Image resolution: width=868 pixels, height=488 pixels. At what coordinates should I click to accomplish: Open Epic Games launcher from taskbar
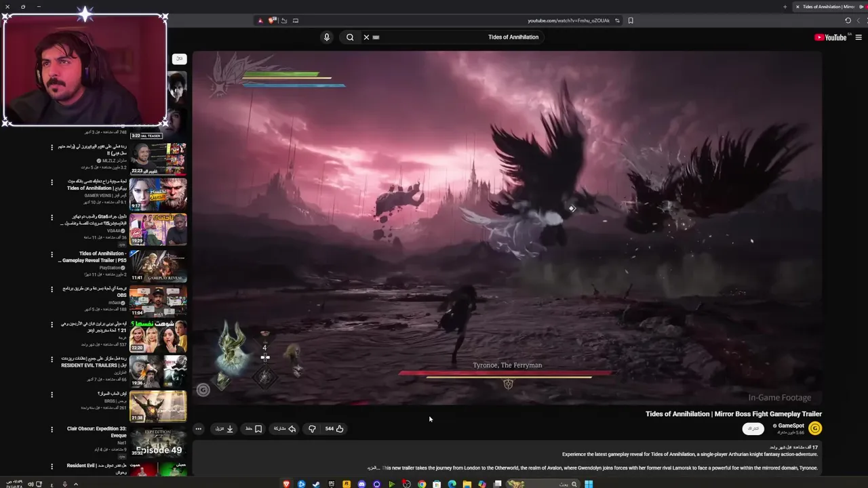(x=332, y=484)
